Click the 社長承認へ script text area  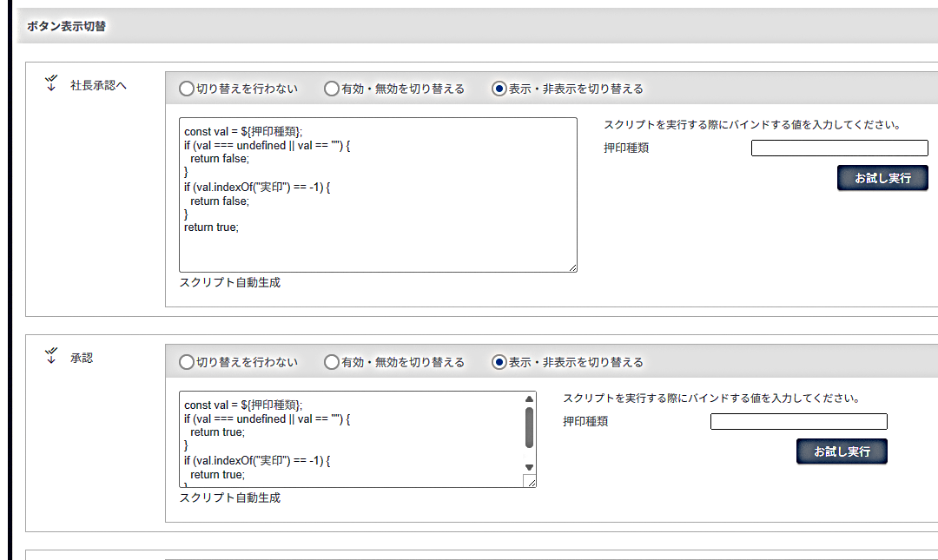378,195
